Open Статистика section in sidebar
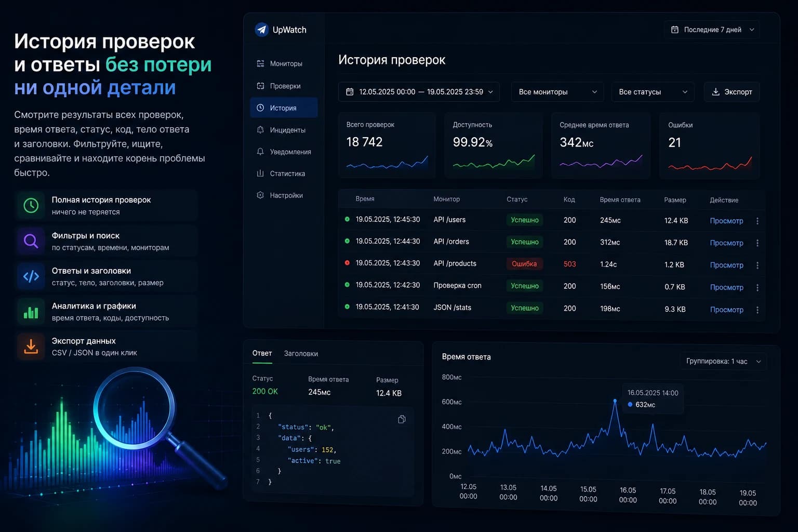Screen dimensions: 798x532 (284, 174)
